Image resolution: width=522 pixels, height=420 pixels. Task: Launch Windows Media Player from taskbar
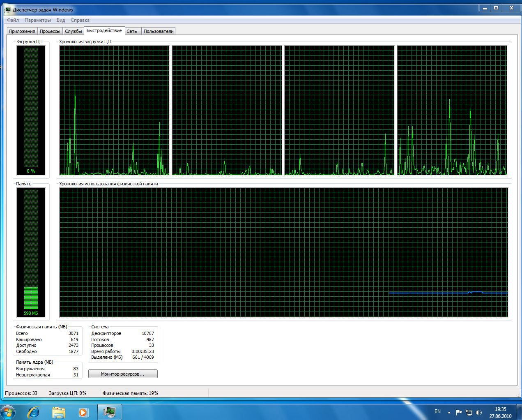coord(83,412)
